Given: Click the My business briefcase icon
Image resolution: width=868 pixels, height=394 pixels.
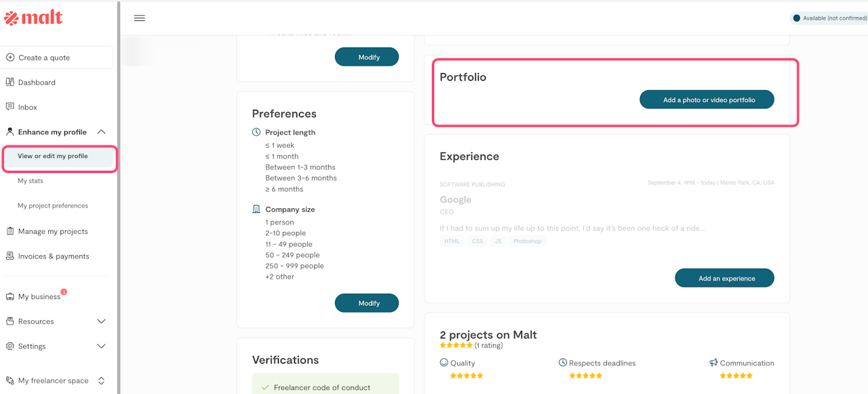Looking at the screenshot, I should 10,296.
